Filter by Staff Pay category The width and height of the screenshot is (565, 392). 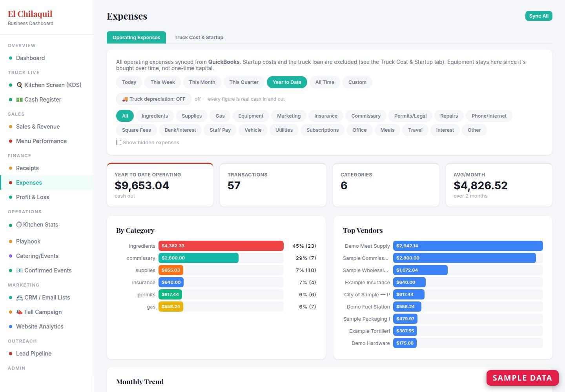point(220,130)
